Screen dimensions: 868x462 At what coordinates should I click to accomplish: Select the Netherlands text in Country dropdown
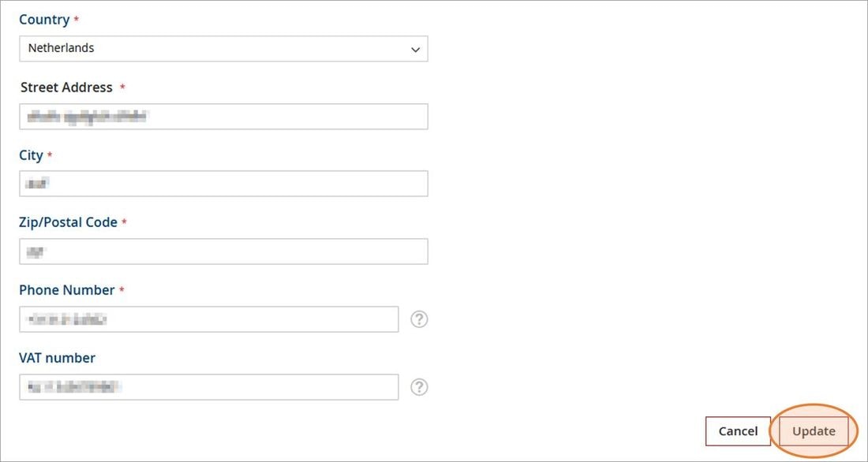pyautogui.click(x=61, y=48)
